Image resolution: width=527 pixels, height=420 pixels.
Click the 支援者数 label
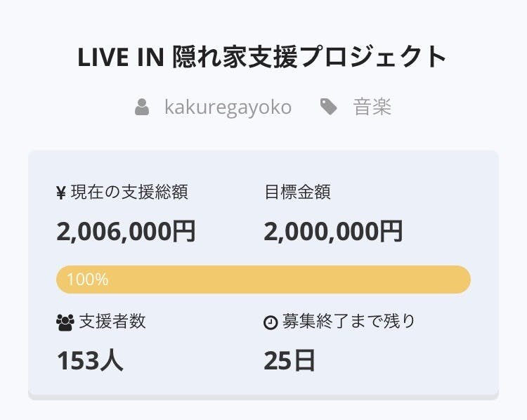112,322
